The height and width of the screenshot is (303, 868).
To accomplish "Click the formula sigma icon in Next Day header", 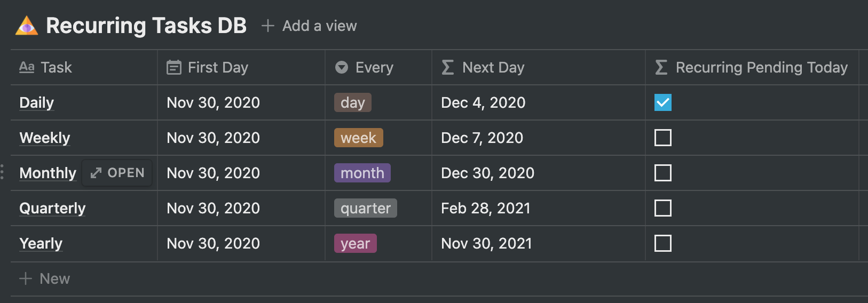I will coord(448,67).
